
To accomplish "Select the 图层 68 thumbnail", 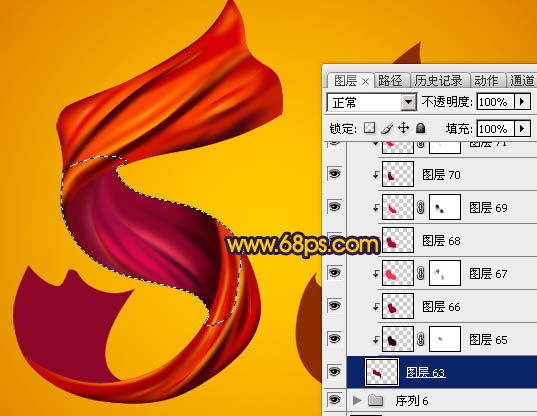I will click(x=398, y=240).
